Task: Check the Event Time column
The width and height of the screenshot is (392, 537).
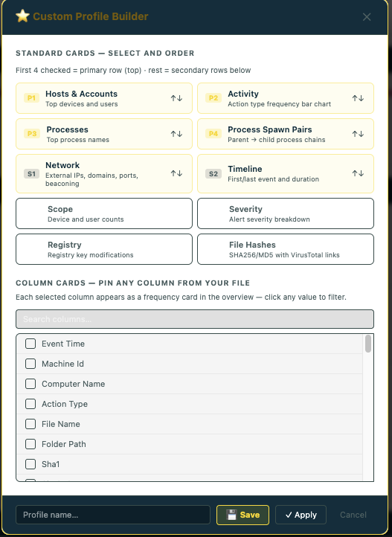Action: pyautogui.click(x=30, y=344)
